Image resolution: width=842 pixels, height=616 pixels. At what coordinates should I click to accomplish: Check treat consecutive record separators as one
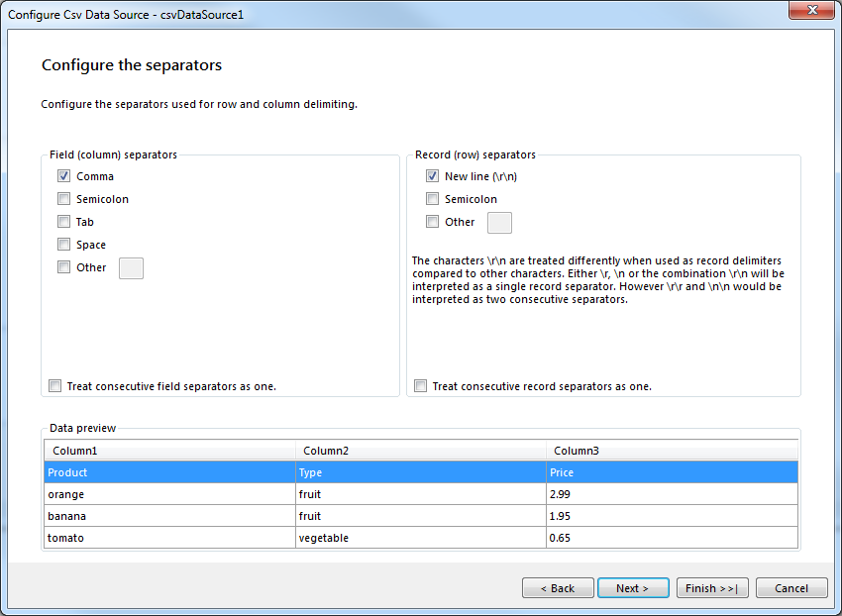pos(420,385)
